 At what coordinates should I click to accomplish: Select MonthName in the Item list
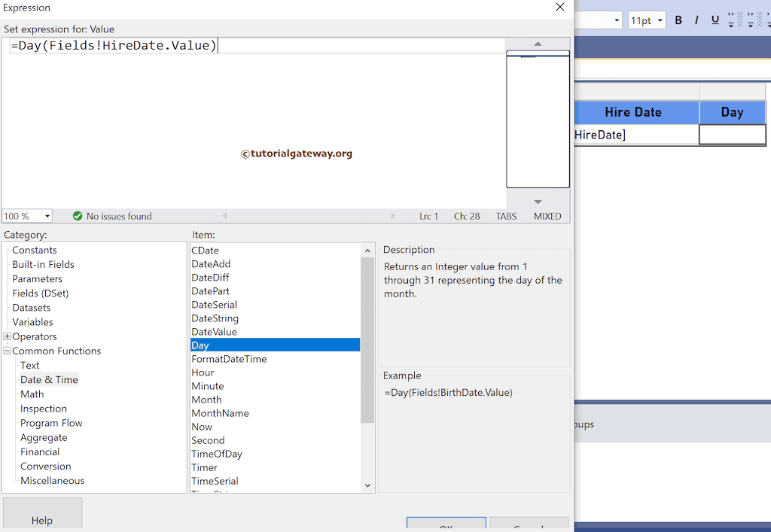[276, 413]
